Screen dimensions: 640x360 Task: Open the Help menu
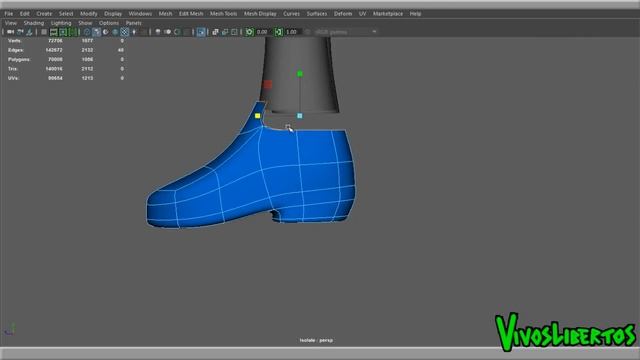click(416, 13)
